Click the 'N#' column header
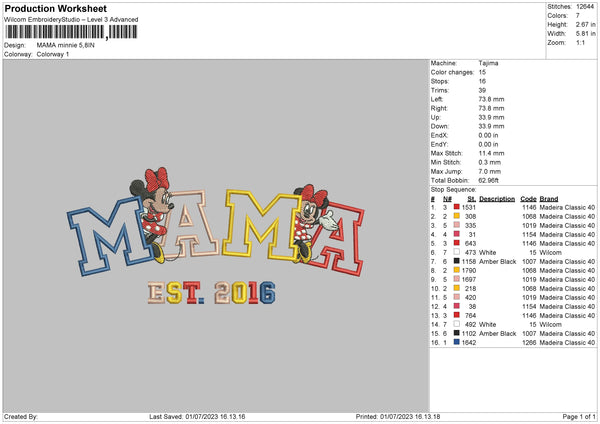 pyautogui.click(x=447, y=199)
